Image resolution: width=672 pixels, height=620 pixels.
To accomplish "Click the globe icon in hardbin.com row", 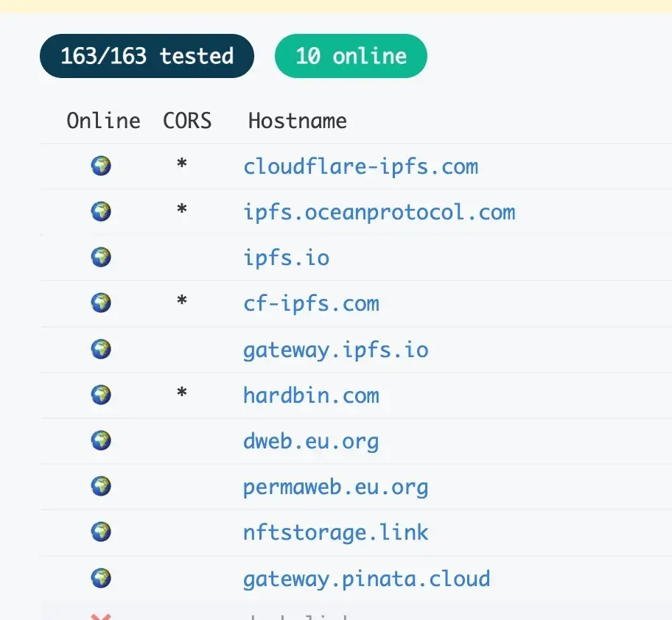I will [101, 395].
